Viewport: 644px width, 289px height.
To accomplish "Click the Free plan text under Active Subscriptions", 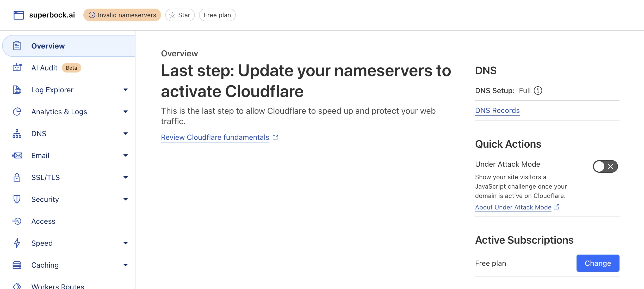I will tap(491, 263).
